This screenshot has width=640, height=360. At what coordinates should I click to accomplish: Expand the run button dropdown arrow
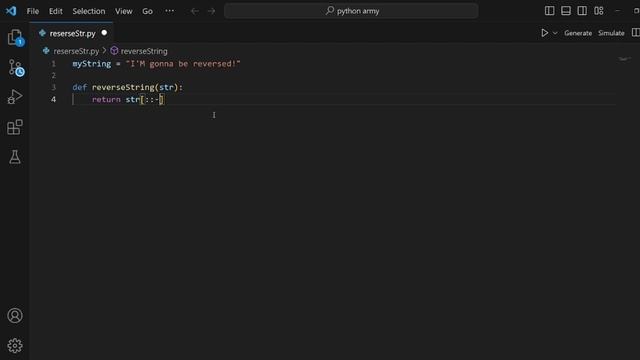[555, 33]
